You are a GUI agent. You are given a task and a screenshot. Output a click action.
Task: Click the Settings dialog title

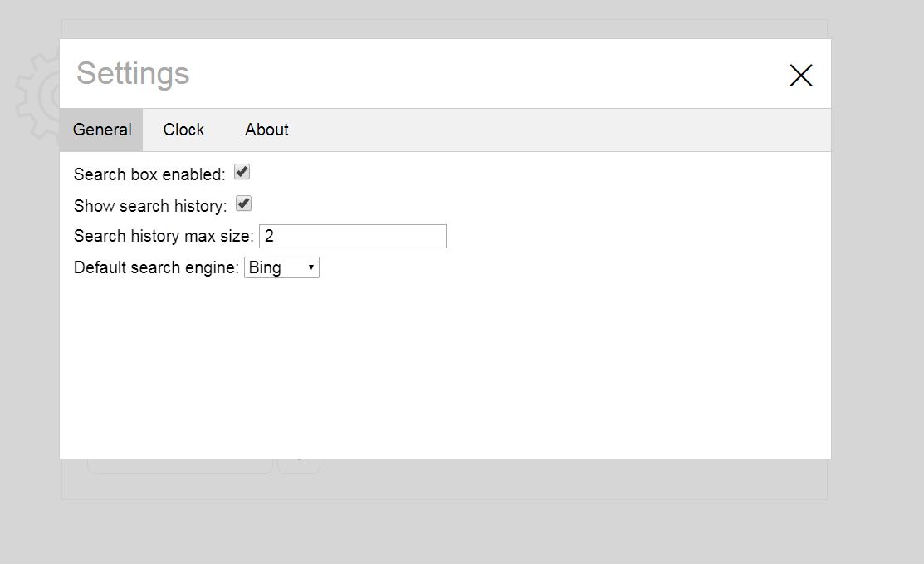133,74
